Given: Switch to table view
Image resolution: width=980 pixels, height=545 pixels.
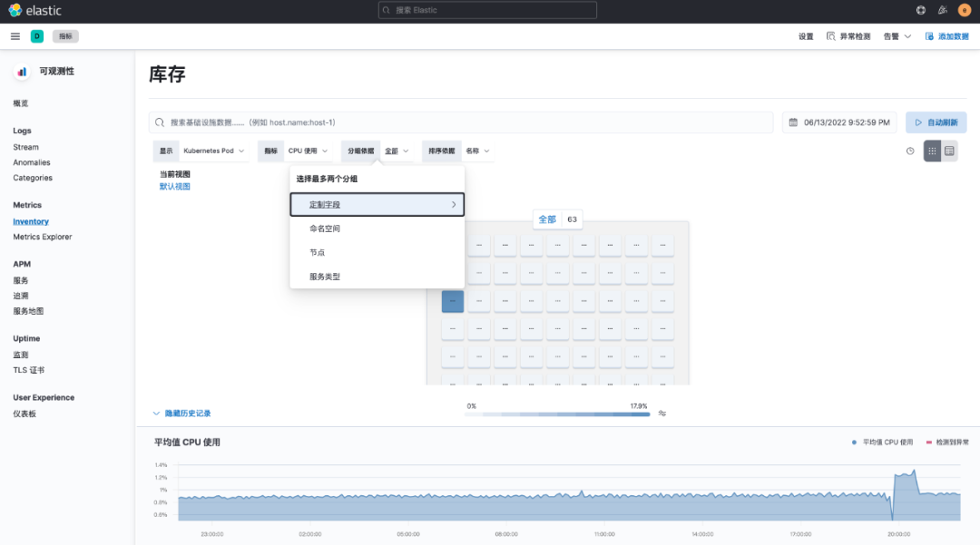Looking at the screenshot, I should [949, 151].
